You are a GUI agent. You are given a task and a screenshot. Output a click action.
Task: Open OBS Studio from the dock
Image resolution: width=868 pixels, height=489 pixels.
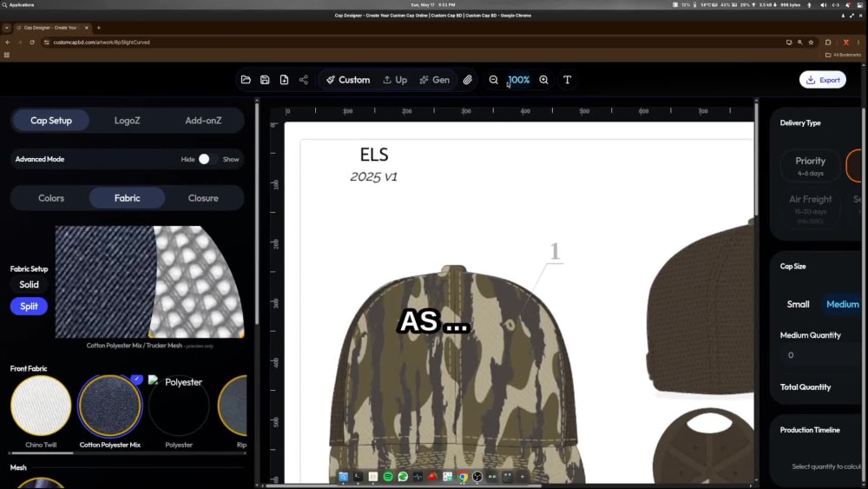tap(477, 477)
